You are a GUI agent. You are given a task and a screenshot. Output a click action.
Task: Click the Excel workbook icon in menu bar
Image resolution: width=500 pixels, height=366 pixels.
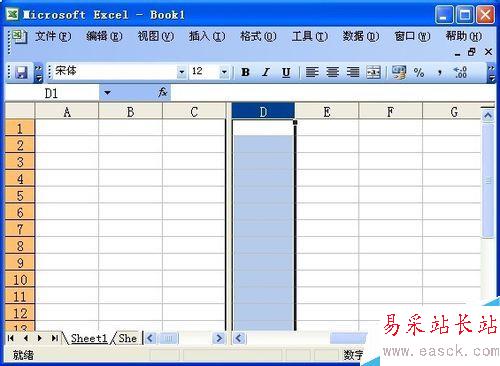(19, 37)
